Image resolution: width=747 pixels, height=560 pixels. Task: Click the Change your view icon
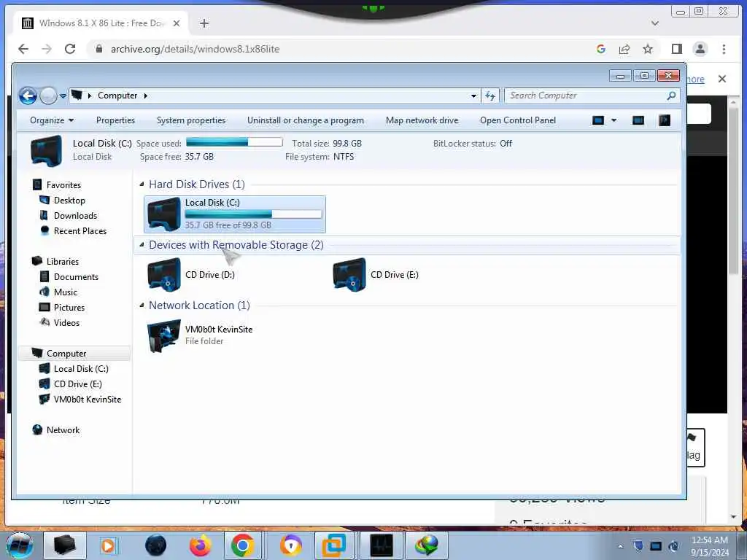pos(598,120)
